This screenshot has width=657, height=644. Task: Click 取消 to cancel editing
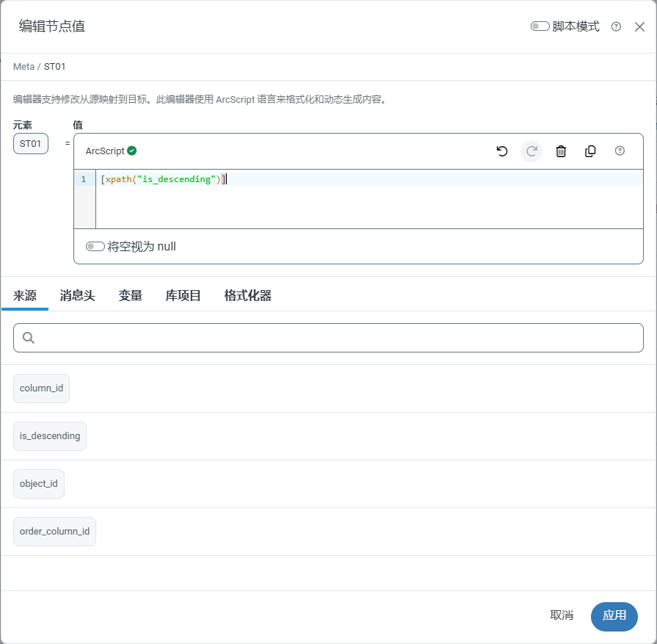pyautogui.click(x=562, y=615)
